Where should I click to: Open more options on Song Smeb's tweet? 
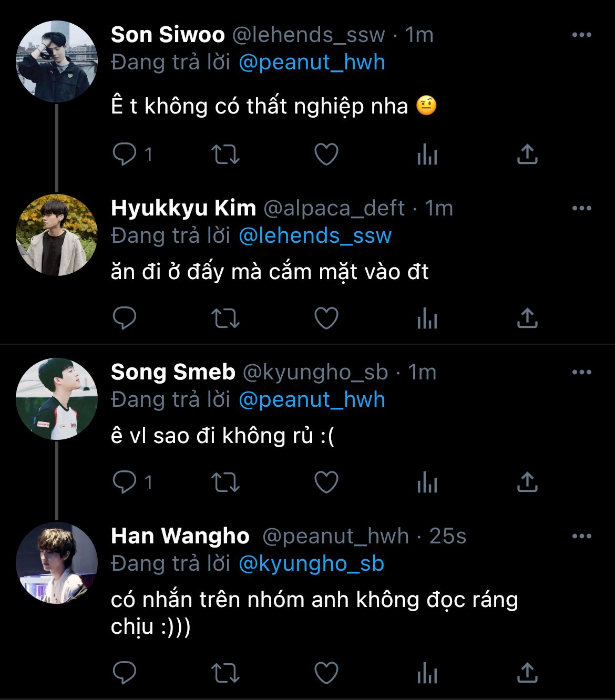click(x=581, y=373)
